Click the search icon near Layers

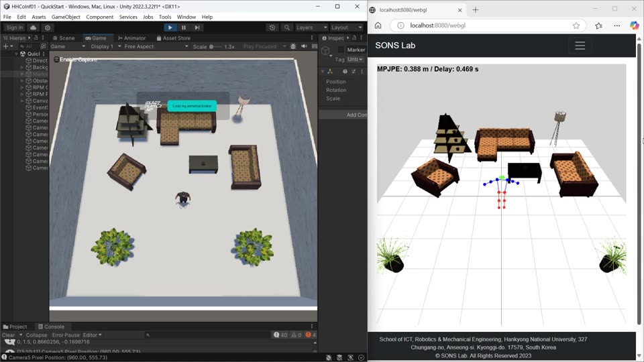[286, 27]
